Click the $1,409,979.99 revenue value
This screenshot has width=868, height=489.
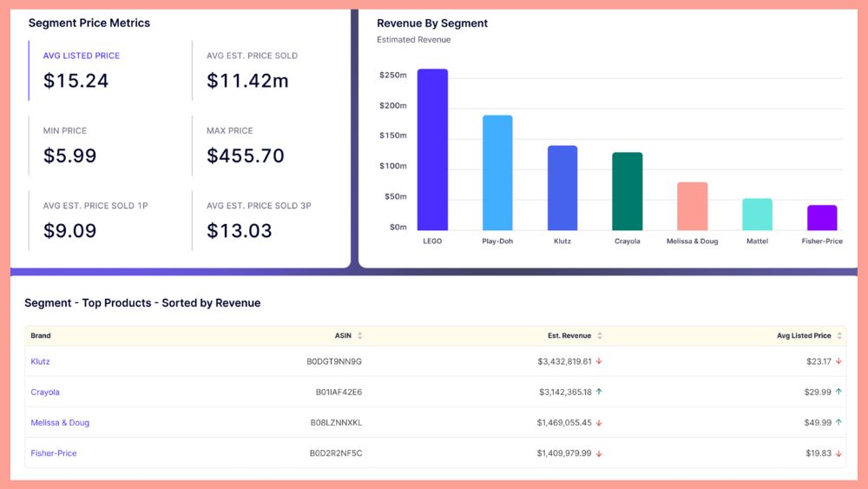[564, 453]
